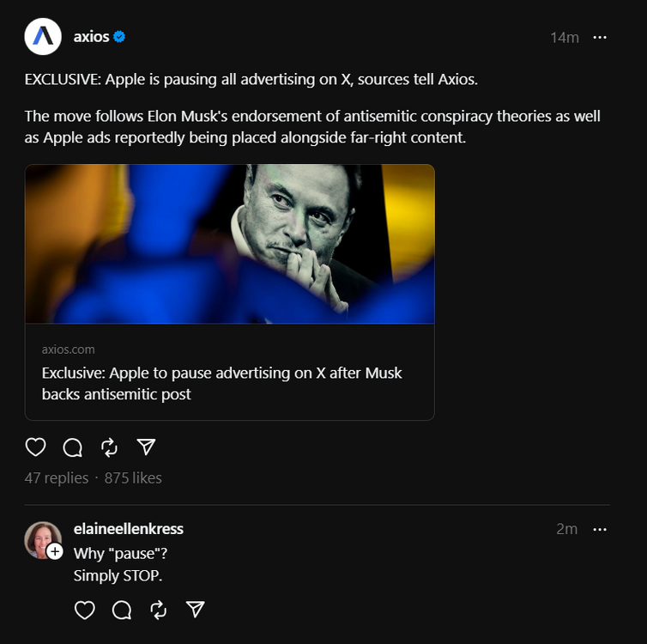Click the axios verified badge
Screen dimensions: 647x644
click(121, 37)
